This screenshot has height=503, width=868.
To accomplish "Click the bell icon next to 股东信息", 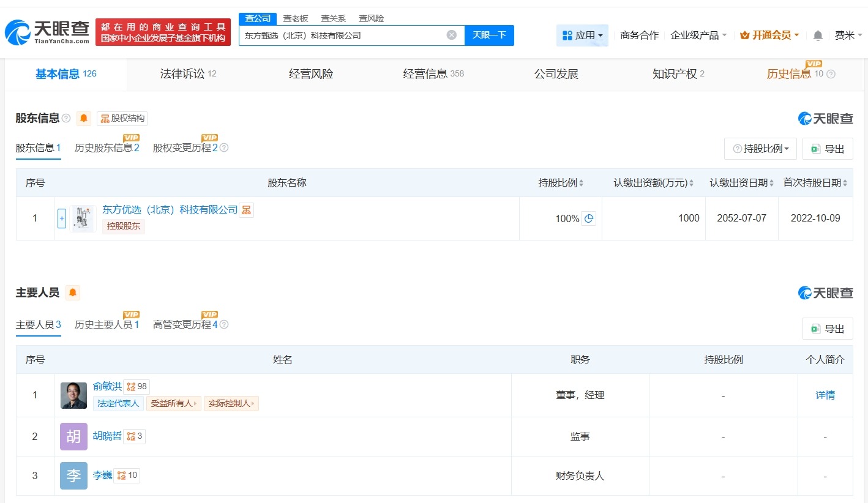I will (84, 118).
